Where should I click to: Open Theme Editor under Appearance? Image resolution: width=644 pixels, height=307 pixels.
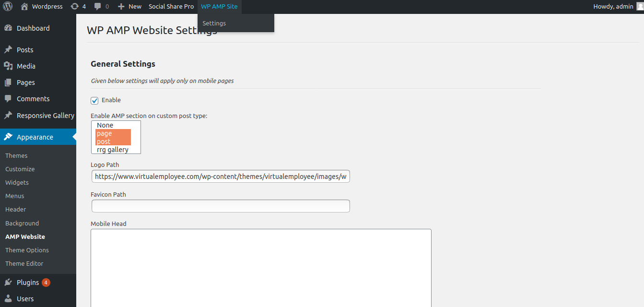[x=24, y=263]
